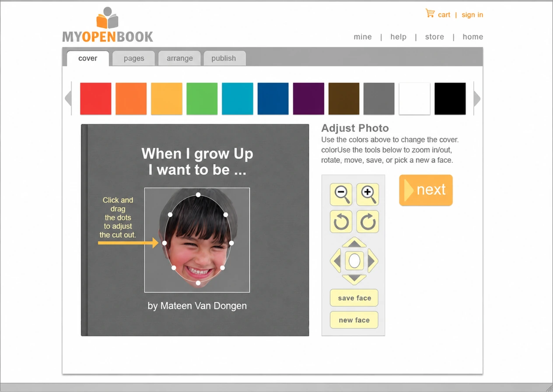Viewport: 553px width, 392px height.
Task: Go to the mine page link
Action: click(363, 37)
